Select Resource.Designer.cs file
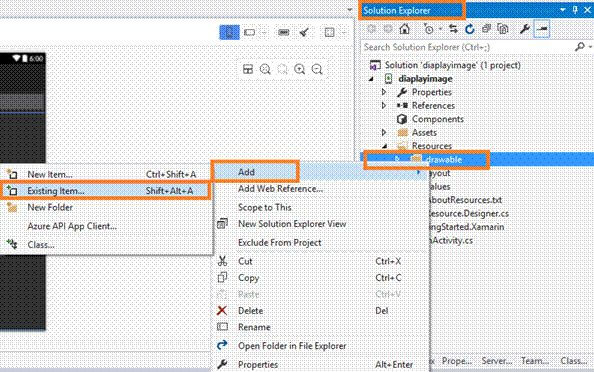 [468, 213]
